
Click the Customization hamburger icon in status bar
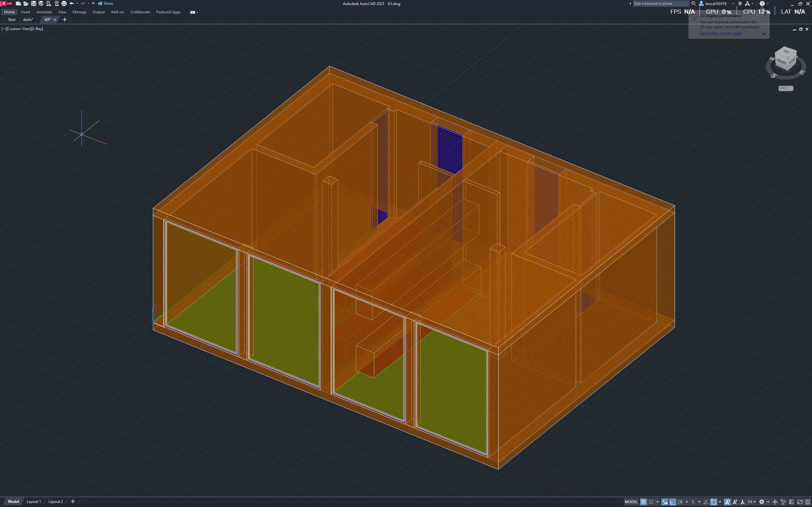(808, 502)
